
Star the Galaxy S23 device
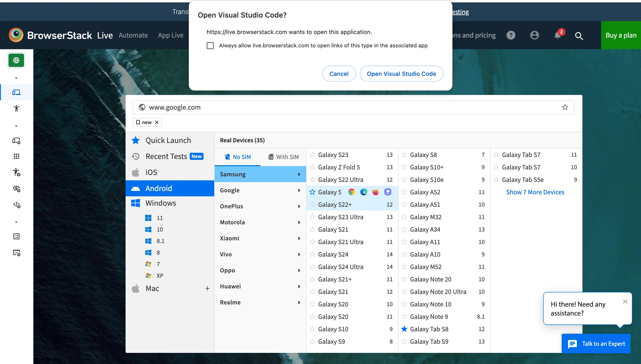coord(312,155)
